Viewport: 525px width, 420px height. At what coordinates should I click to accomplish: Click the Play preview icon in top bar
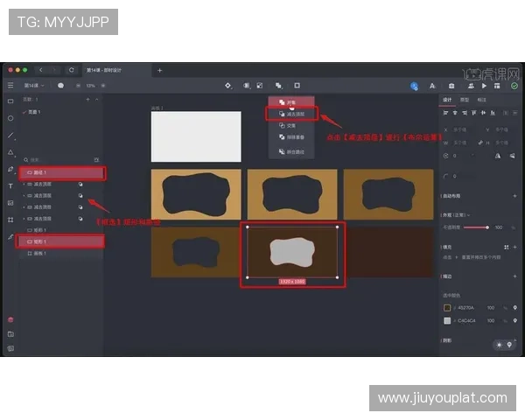pos(485,86)
